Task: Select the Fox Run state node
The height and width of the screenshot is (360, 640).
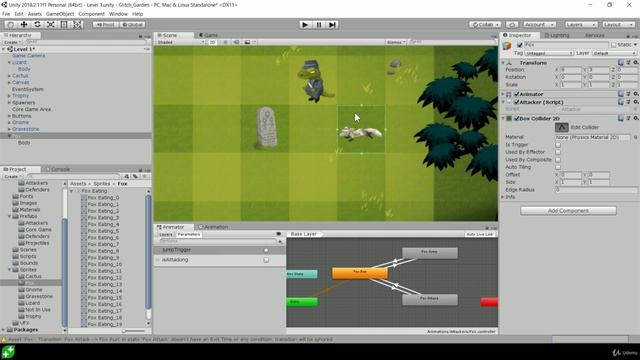Action: (360, 273)
